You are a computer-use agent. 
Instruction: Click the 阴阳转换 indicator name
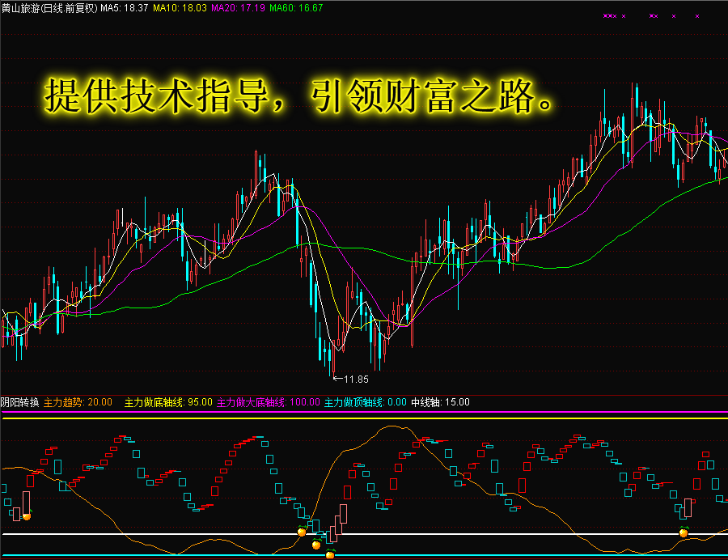(x=19, y=402)
